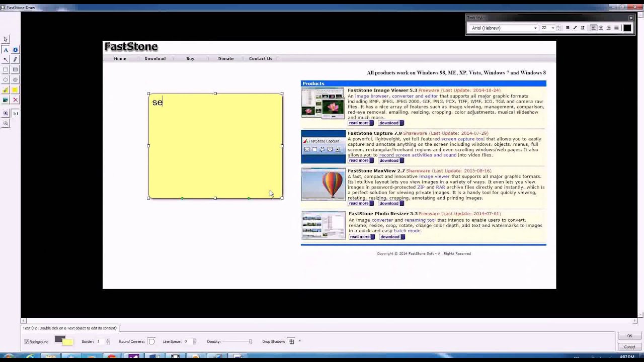Toggle the Round Corners option

(x=151, y=342)
